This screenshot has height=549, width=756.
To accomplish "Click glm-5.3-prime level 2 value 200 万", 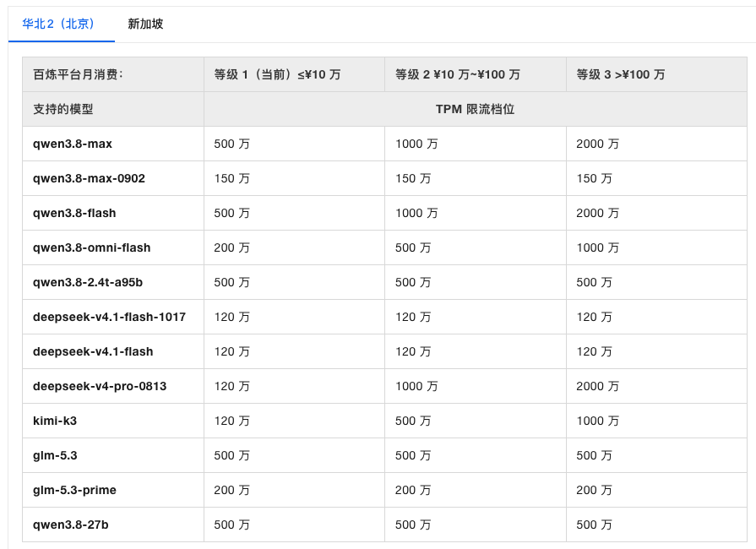I will point(413,490).
